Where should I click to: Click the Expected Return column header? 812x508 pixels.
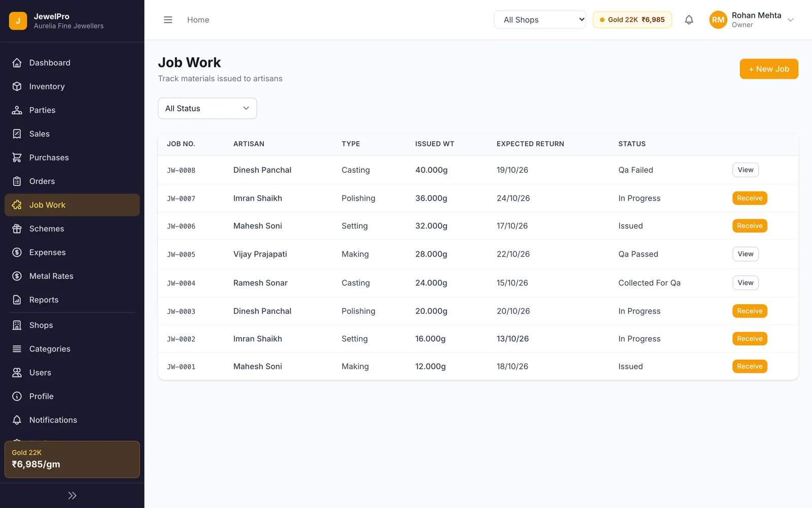tap(530, 144)
